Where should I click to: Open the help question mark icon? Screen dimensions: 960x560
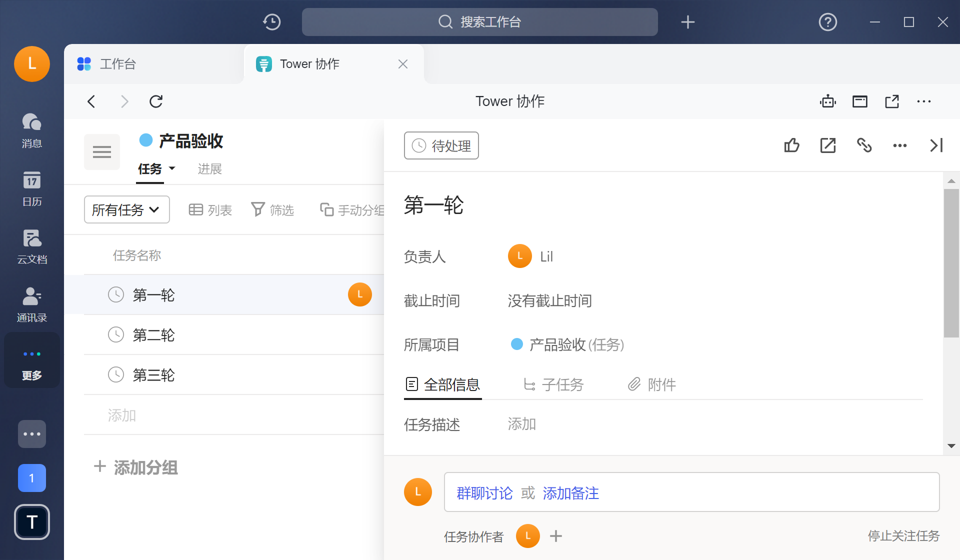(x=828, y=22)
